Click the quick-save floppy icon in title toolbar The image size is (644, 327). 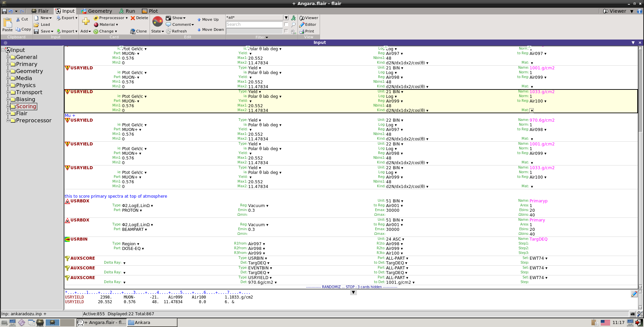(x=4, y=11)
